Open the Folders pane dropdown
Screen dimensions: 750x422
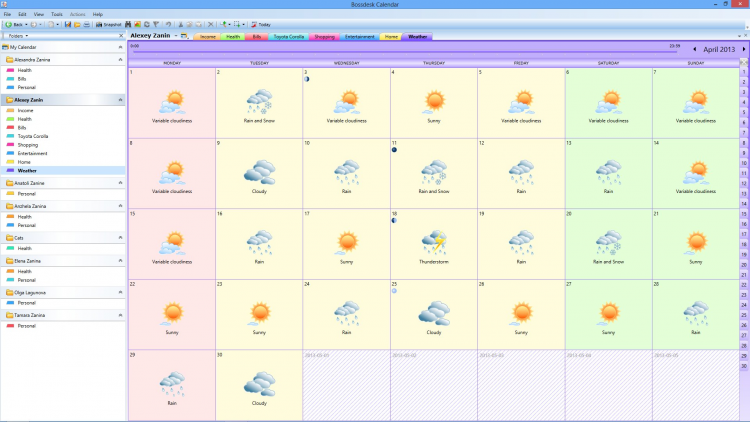[27, 36]
